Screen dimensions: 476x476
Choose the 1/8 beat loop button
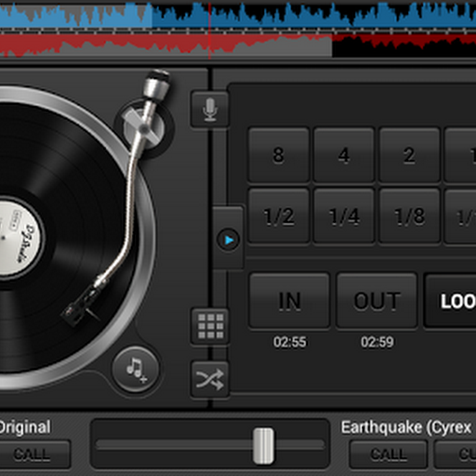(x=409, y=216)
